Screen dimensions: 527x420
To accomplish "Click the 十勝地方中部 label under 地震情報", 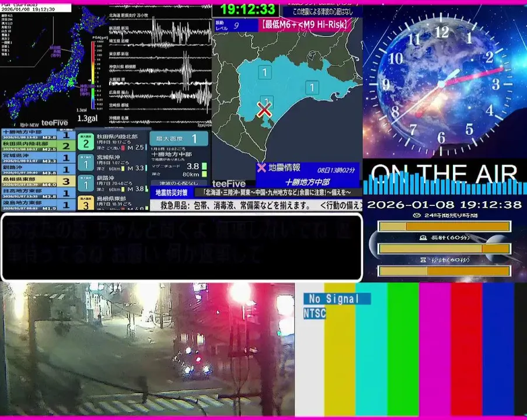I will (x=307, y=182).
